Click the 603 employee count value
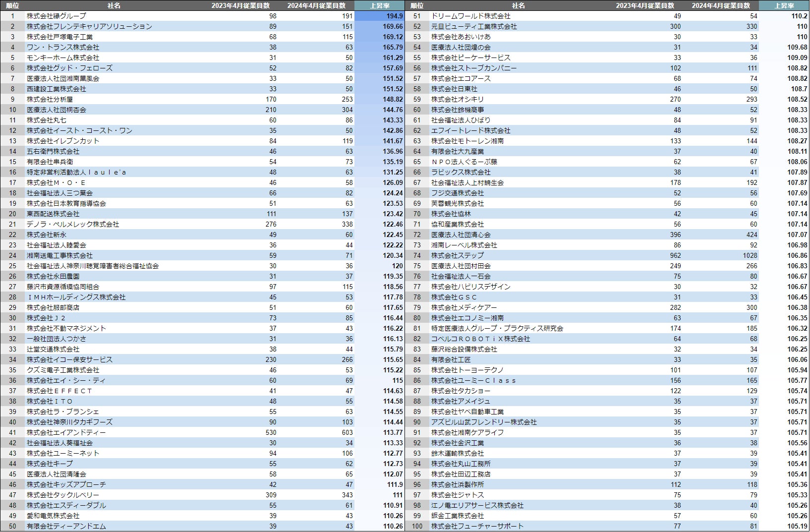The height and width of the screenshot is (532, 810). tap(347, 432)
